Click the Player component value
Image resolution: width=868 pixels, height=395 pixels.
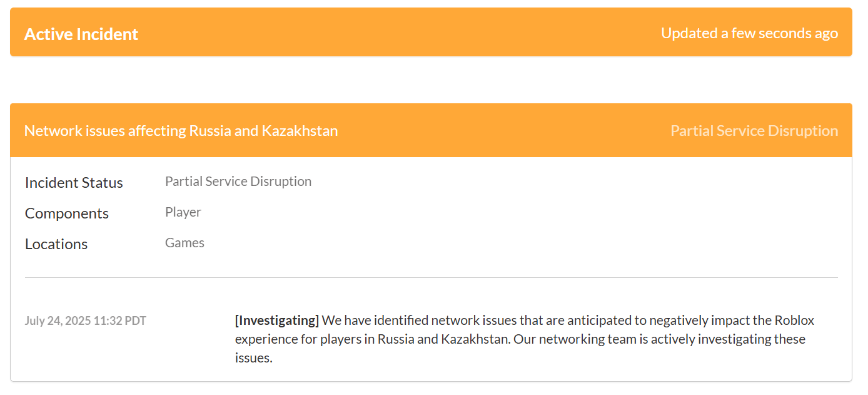pos(183,212)
